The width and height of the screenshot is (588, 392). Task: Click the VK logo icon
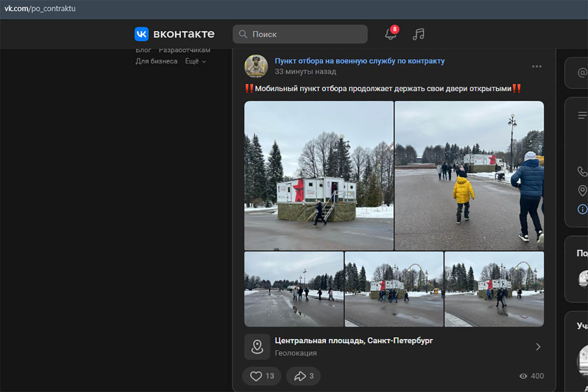point(142,34)
